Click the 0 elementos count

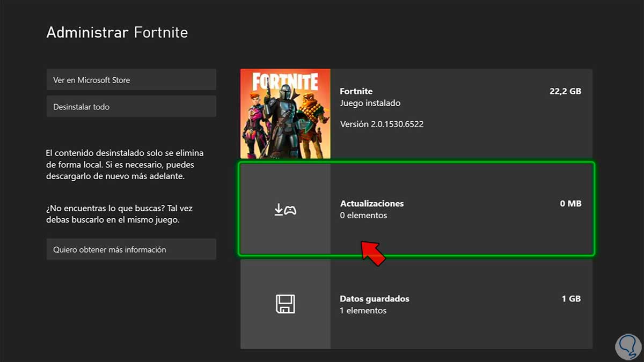pos(363,216)
